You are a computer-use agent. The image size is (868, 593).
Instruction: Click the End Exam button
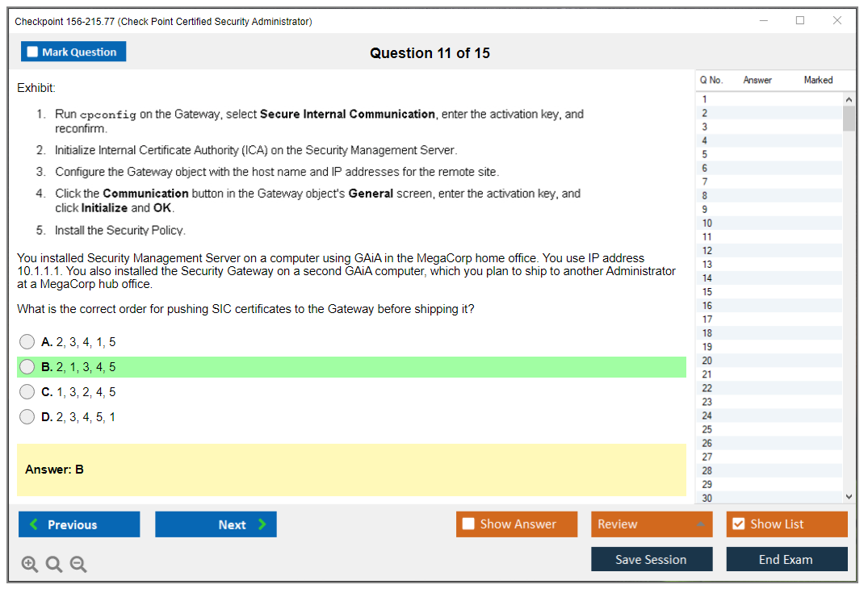786,559
